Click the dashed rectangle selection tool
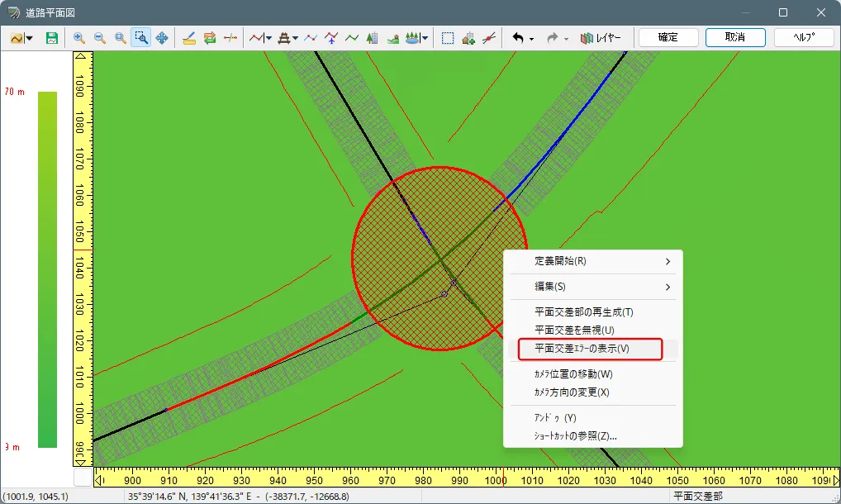Viewport: 841px width, 504px height. point(448,38)
